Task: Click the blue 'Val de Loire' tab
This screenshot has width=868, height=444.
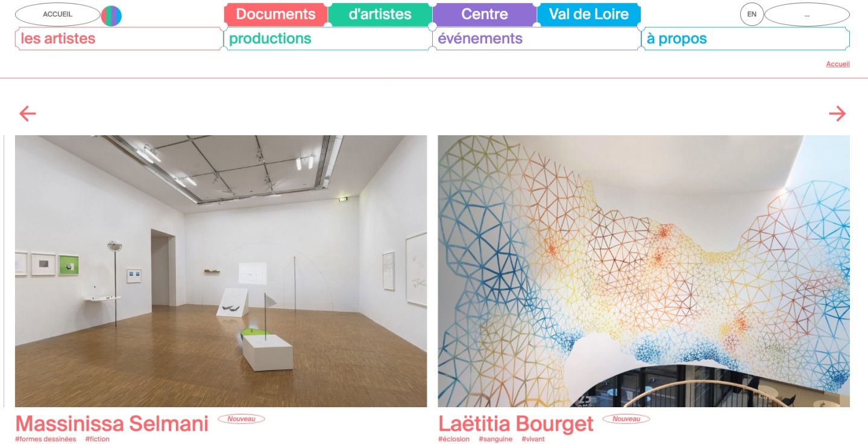Action: pyautogui.click(x=589, y=14)
